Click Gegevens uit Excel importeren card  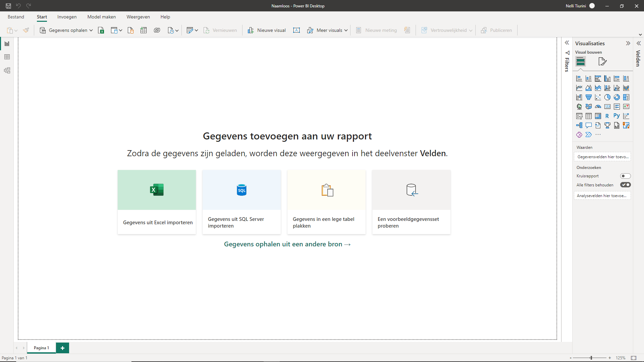point(157,202)
